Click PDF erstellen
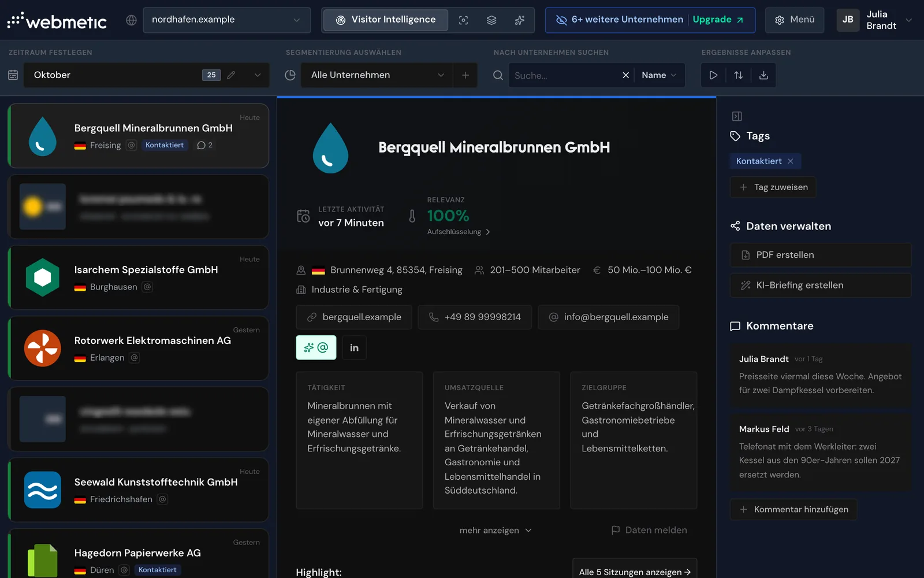Image resolution: width=924 pixels, height=578 pixels. pos(821,255)
